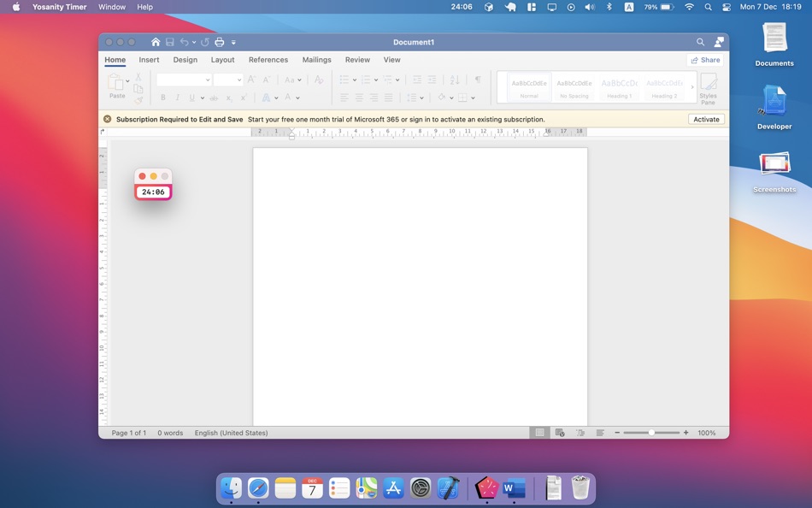Click the Sort A-Z icon
The width and height of the screenshot is (812, 508).
(x=454, y=80)
